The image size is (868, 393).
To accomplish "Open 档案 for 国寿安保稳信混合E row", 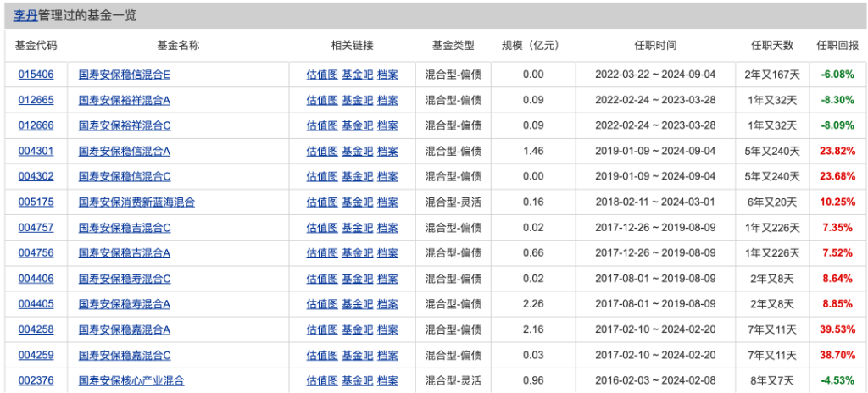I will click(387, 75).
